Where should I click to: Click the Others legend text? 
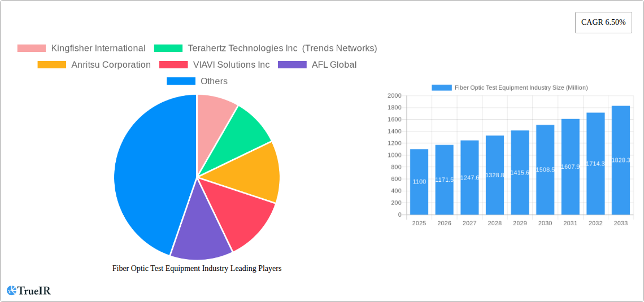(214, 81)
